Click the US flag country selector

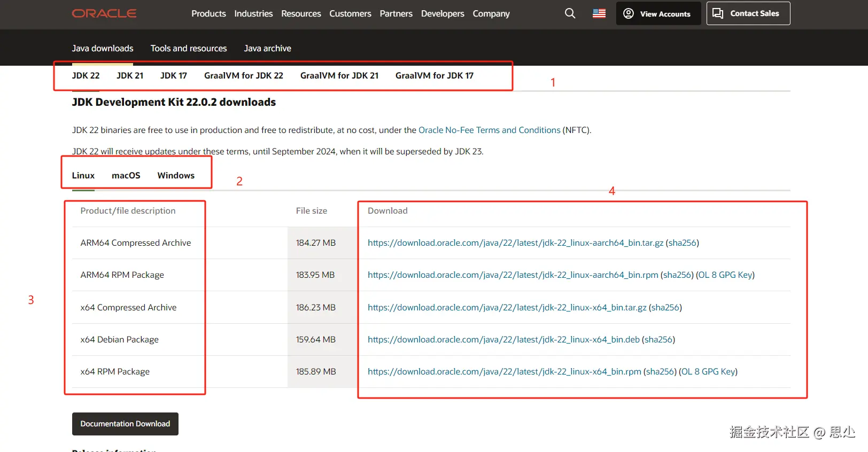pos(599,13)
